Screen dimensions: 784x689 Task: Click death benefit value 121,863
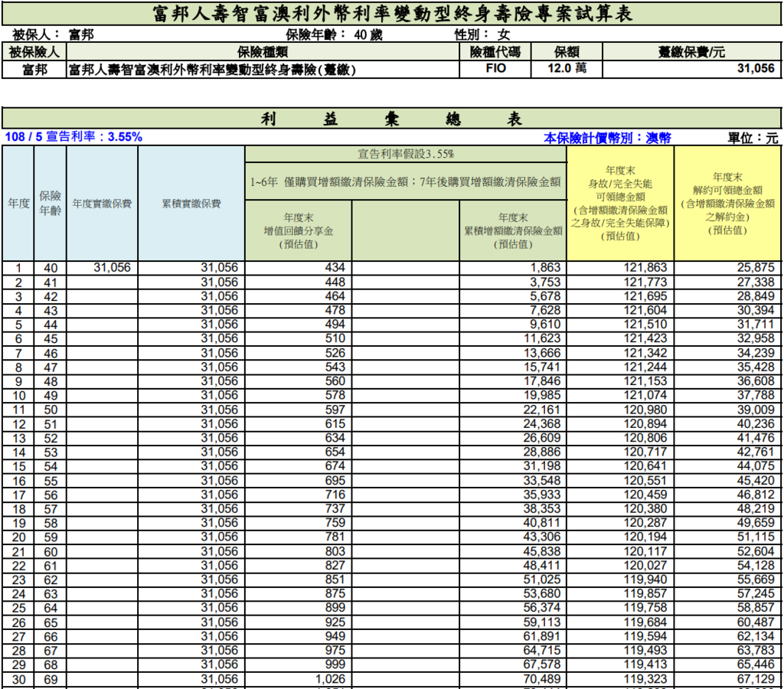(645, 267)
